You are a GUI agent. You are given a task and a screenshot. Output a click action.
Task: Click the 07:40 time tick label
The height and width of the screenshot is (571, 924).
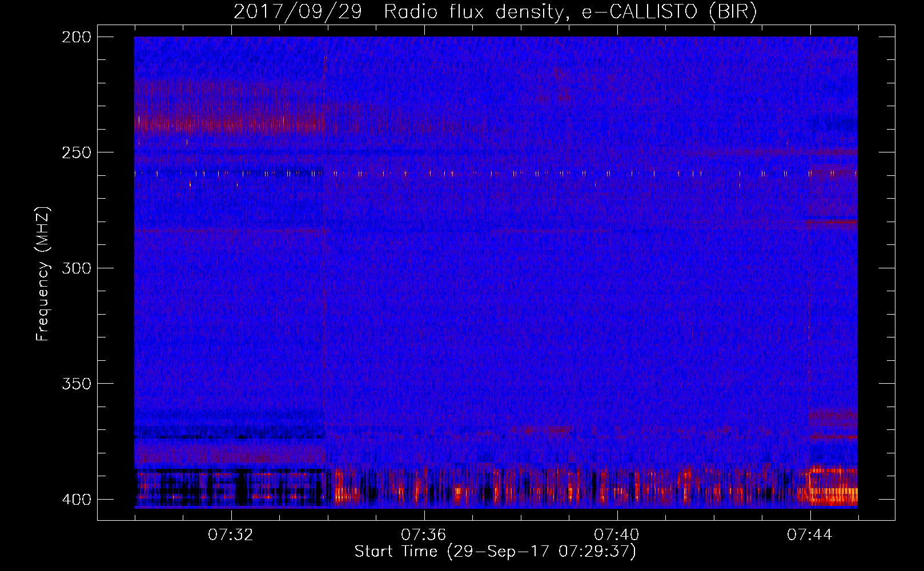[x=617, y=535]
